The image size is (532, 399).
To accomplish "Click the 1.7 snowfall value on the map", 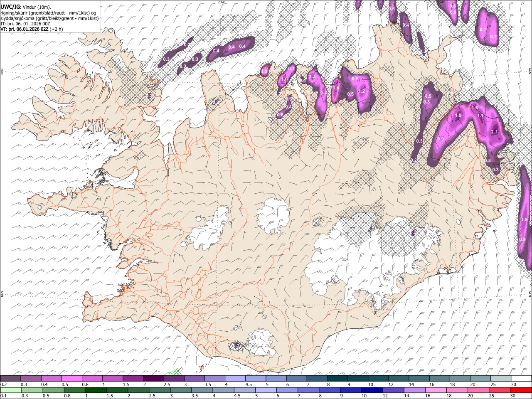I will [x=480, y=116].
